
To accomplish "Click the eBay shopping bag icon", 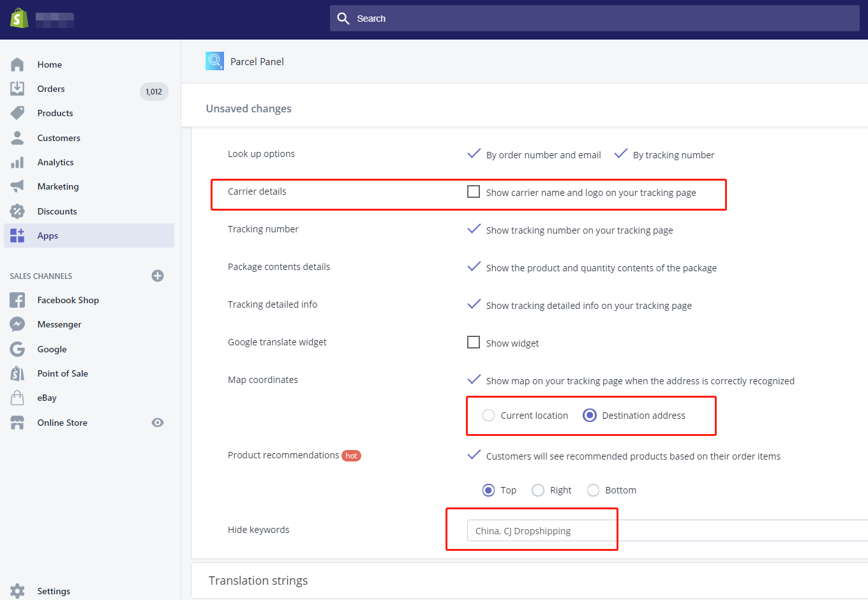I will coord(17,398).
